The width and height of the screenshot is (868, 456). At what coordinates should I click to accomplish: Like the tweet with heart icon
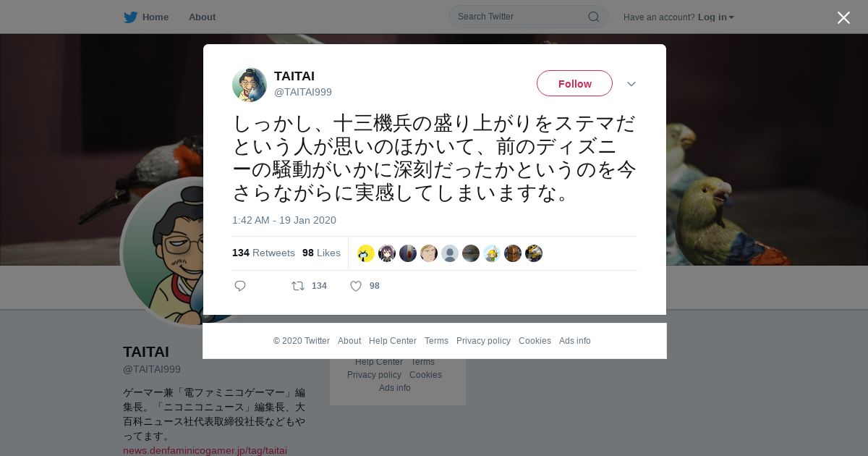tap(356, 286)
